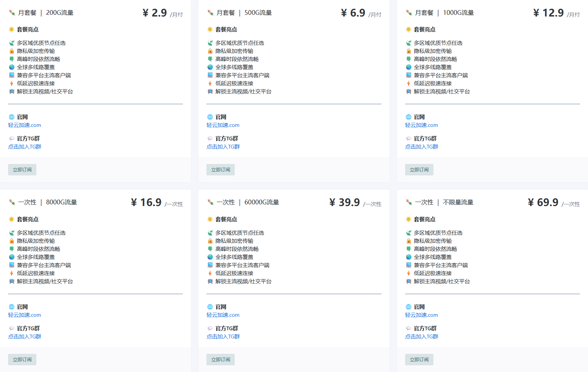Open 轻云加速.com link in 1000G plan

click(x=421, y=125)
